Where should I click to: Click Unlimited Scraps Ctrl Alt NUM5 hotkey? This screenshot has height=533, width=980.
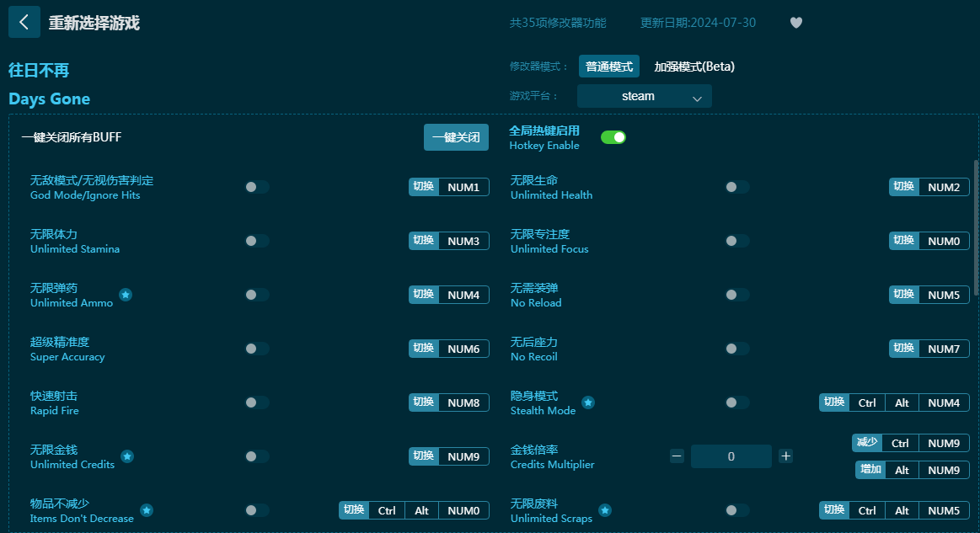tap(894, 510)
